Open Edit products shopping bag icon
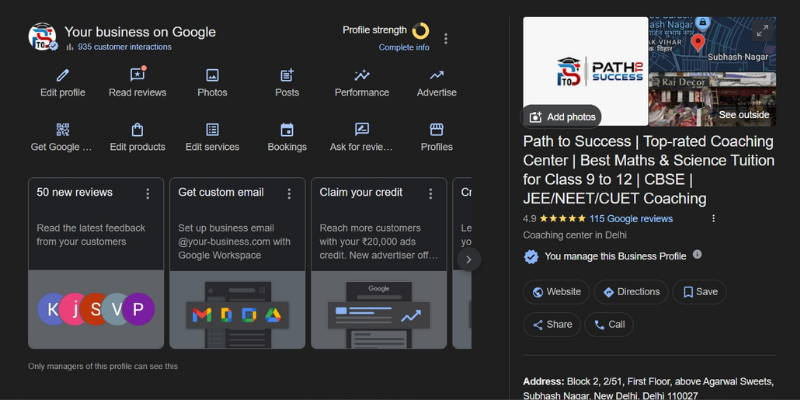800x400 pixels. 138,130
